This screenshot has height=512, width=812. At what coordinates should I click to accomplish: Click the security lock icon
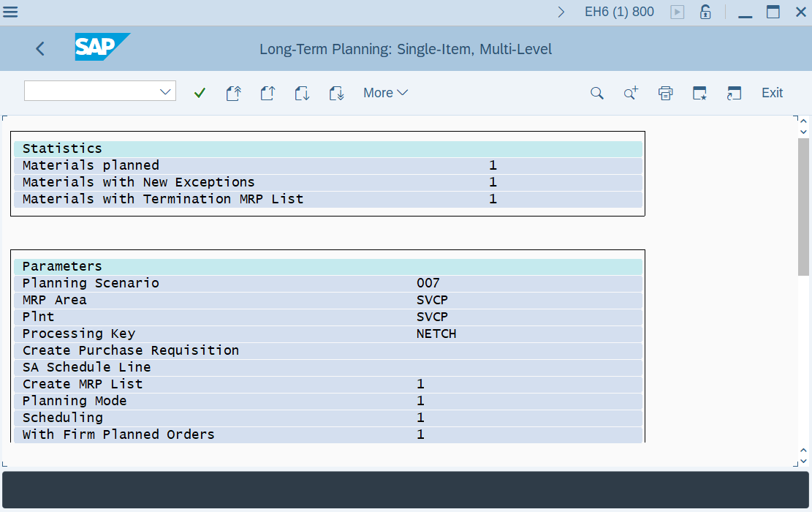705,12
